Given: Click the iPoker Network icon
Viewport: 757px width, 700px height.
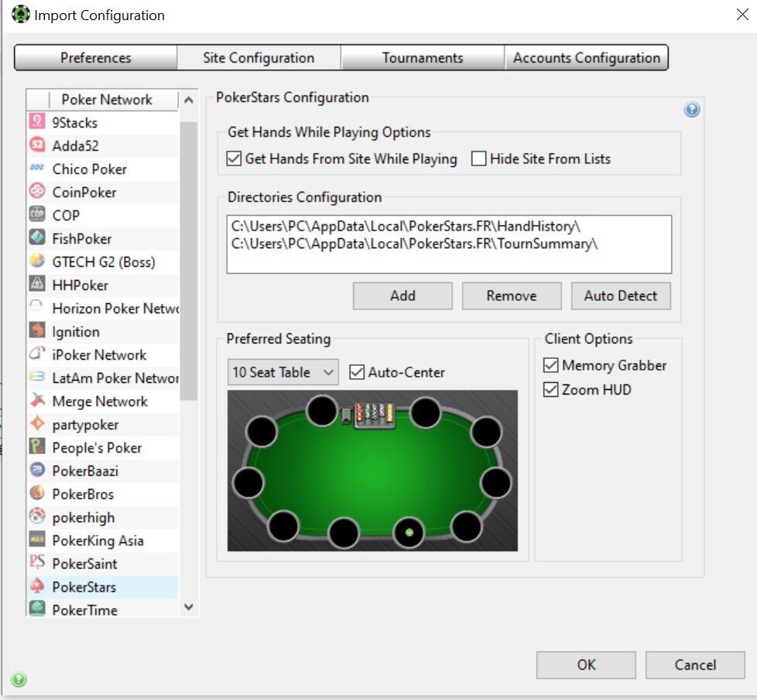Looking at the screenshot, I should coord(37,353).
